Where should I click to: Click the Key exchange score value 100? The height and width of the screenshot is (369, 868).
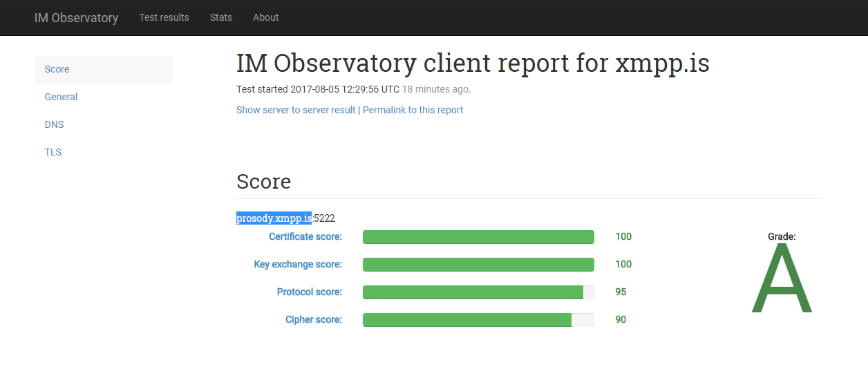coord(623,264)
